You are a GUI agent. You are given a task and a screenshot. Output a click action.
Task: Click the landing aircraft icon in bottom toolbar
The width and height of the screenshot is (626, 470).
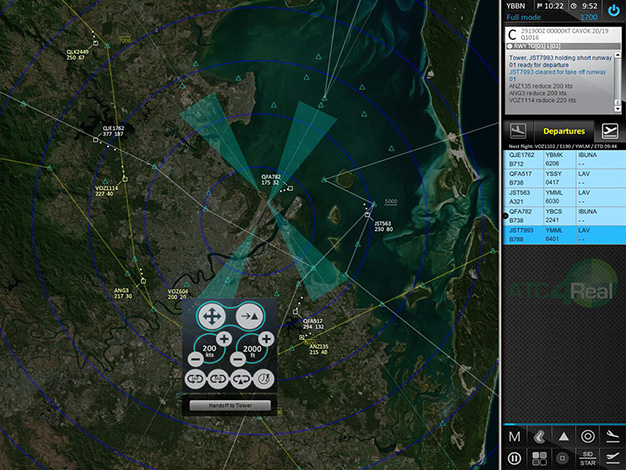612,437
